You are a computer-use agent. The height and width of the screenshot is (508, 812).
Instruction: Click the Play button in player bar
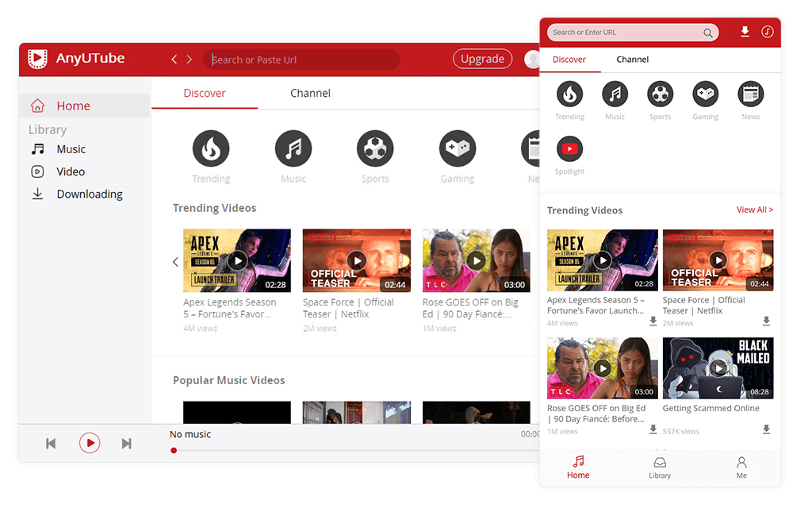pos(90,443)
